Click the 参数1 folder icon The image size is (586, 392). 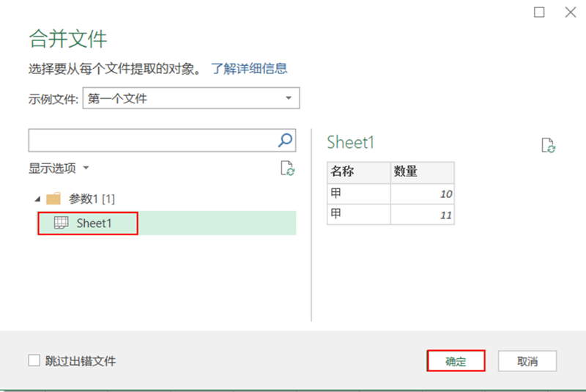click(x=53, y=199)
